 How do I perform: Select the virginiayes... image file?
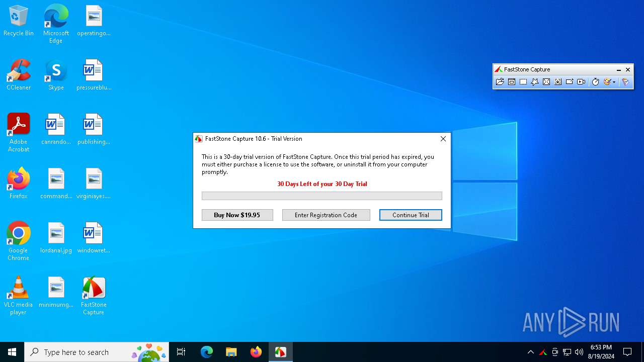point(94,184)
